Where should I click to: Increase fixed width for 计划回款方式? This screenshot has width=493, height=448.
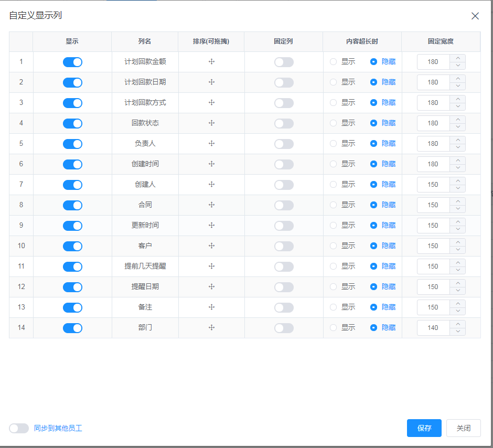(458, 99)
